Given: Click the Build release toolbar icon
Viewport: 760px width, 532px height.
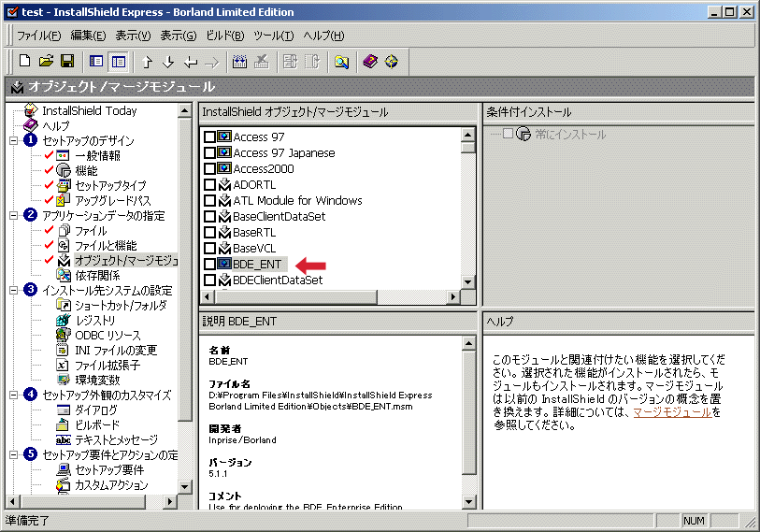Looking at the screenshot, I should click(239, 62).
